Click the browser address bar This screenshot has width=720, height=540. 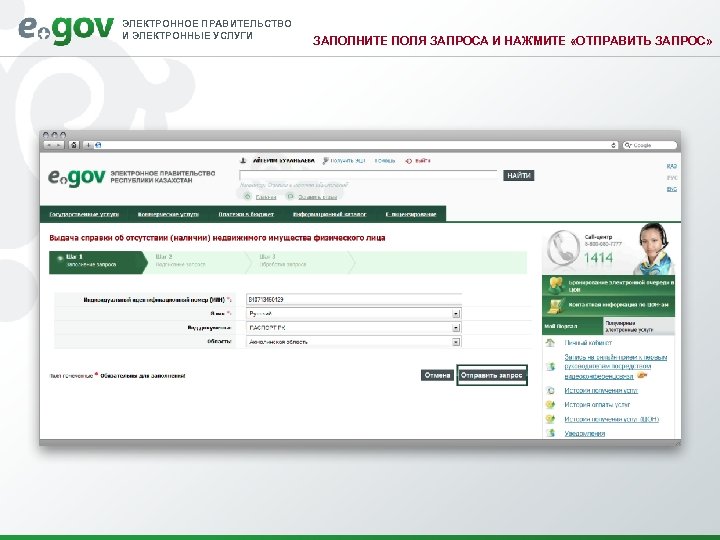tap(354, 145)
